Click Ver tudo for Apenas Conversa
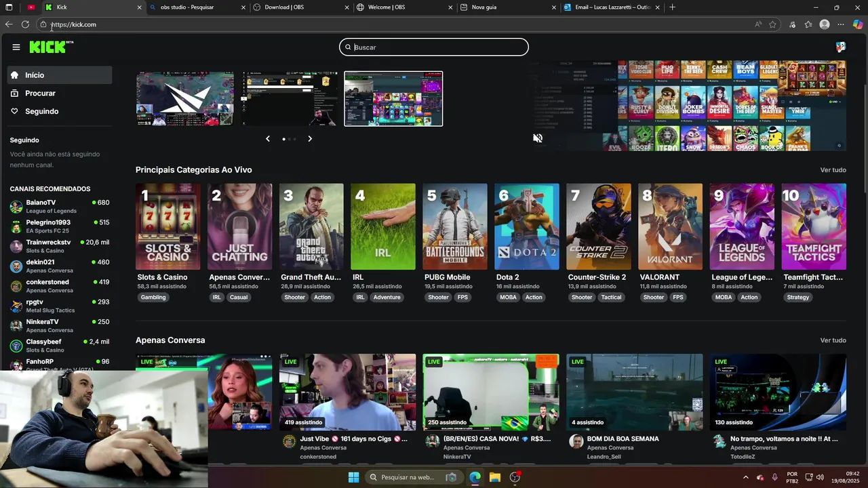Image resolution: width=868 pixels, height=488 pixels. [x=833, y=340]
